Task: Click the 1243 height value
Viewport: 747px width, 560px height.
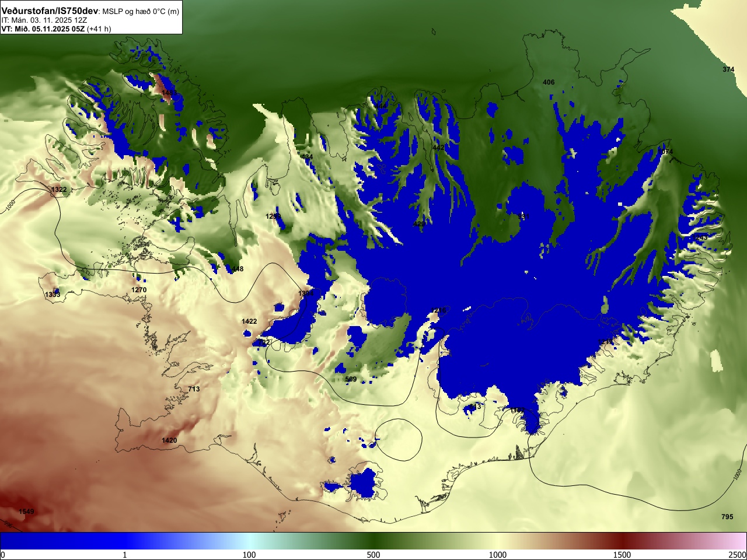Action: point(700,237)
